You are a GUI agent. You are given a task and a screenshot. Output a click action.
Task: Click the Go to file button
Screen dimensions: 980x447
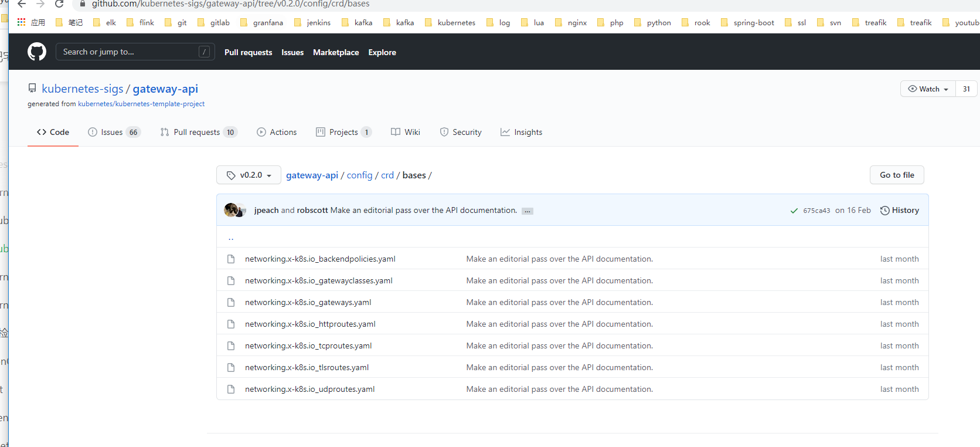pos(897,175)
